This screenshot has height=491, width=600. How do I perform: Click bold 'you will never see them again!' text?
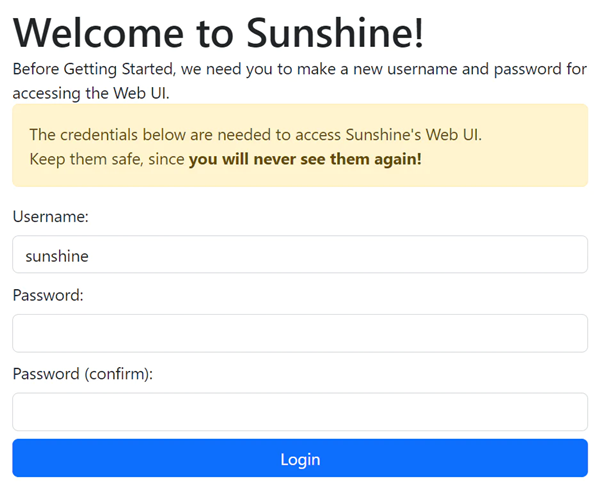tap(305, 159)
